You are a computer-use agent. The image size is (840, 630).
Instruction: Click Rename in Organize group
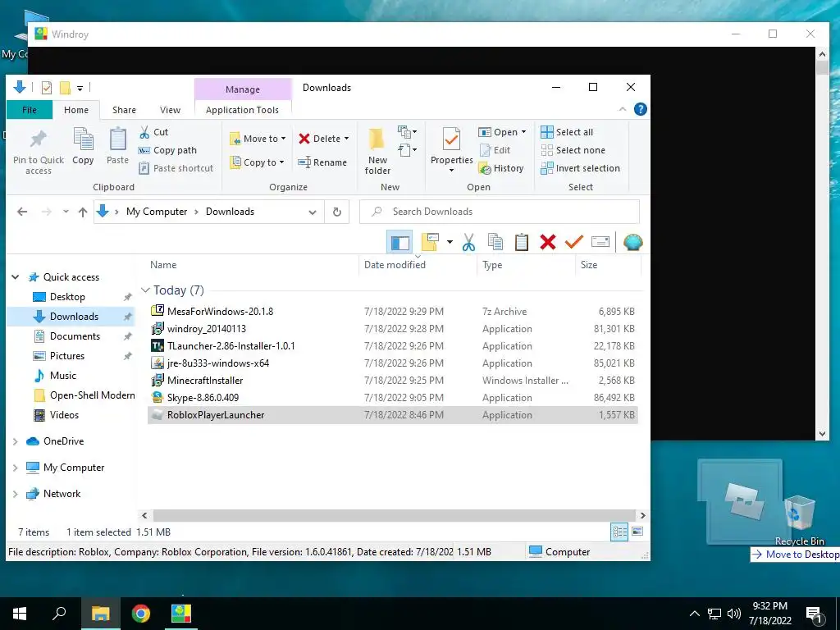tap(322, 162)
